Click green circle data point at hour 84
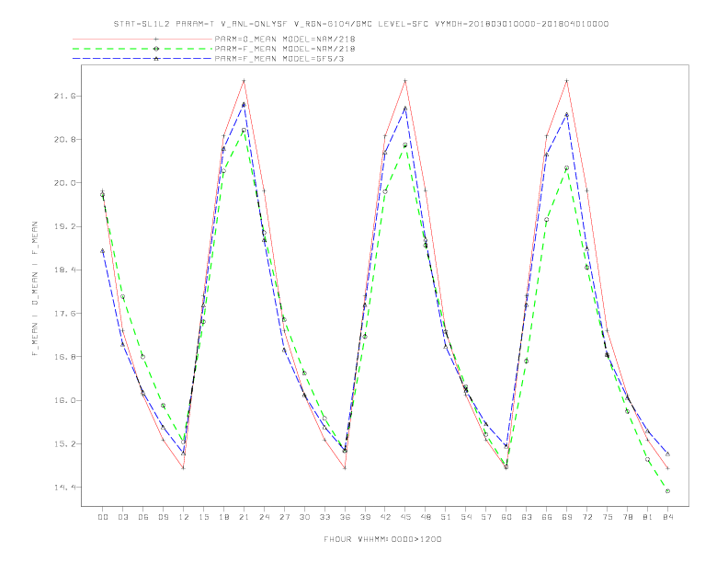Screen dimensions: 728x563 667,491
